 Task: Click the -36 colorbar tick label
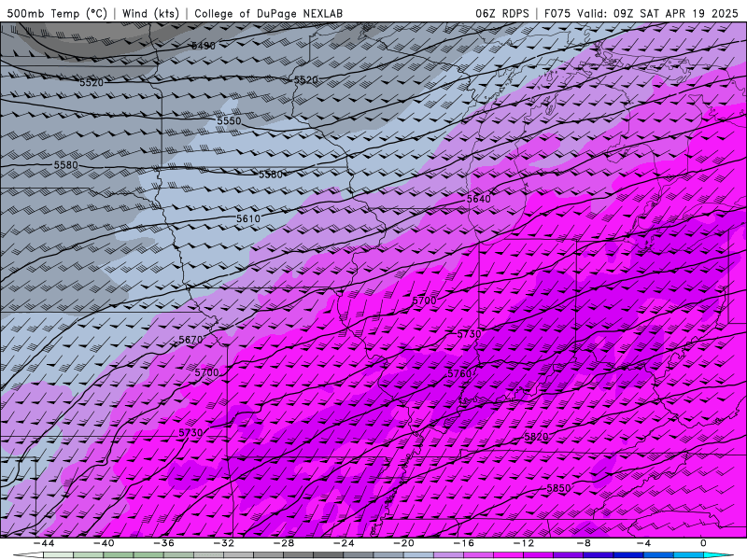coord(164,543)
